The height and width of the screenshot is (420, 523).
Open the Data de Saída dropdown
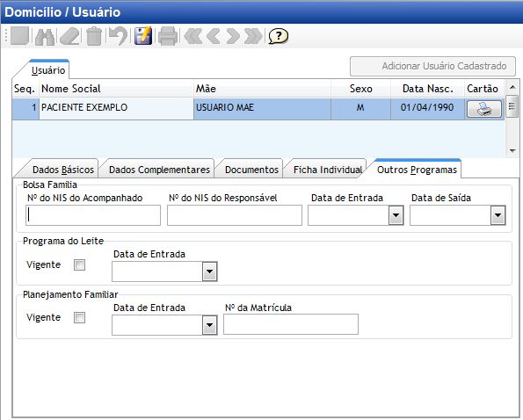coord(498,215)
